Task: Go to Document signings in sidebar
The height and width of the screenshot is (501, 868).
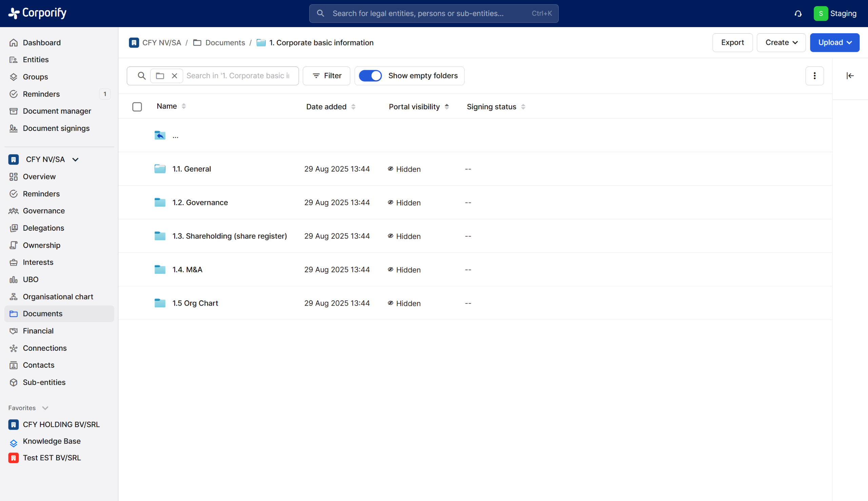Action: pyautogui.click(x=56, y=128)
